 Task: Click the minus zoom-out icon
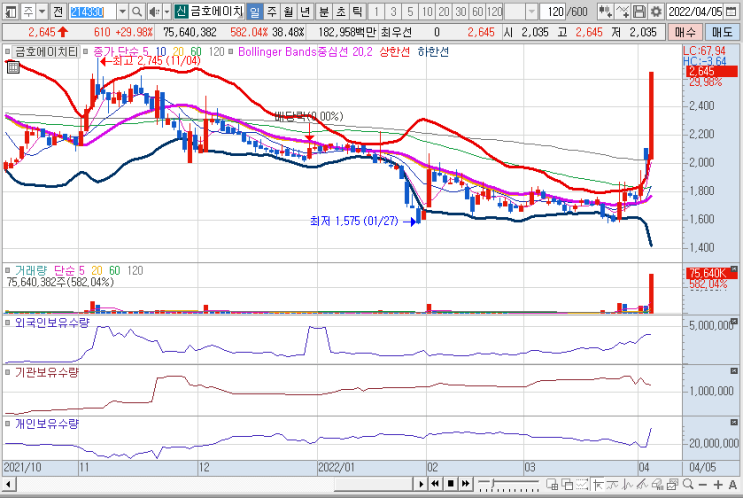coord(703,484)
